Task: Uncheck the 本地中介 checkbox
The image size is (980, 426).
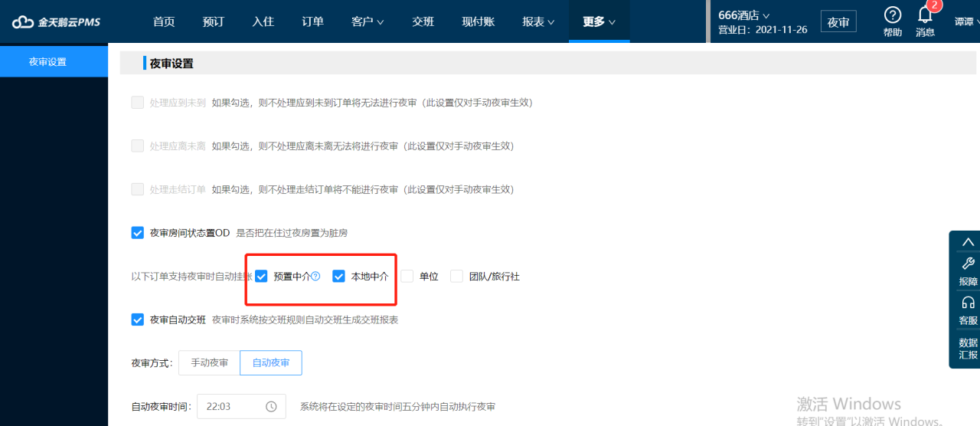Action: click(x=339, y=276)
